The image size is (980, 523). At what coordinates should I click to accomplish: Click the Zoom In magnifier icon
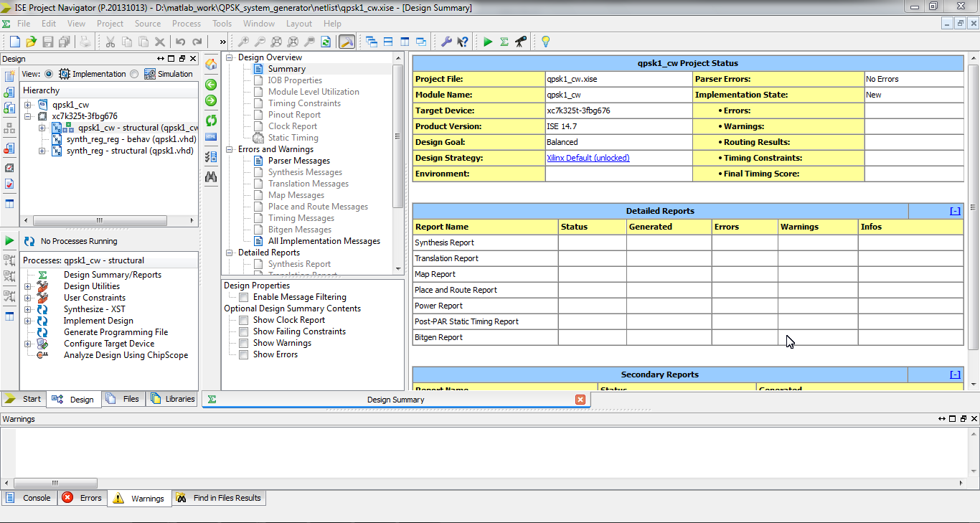244,42
